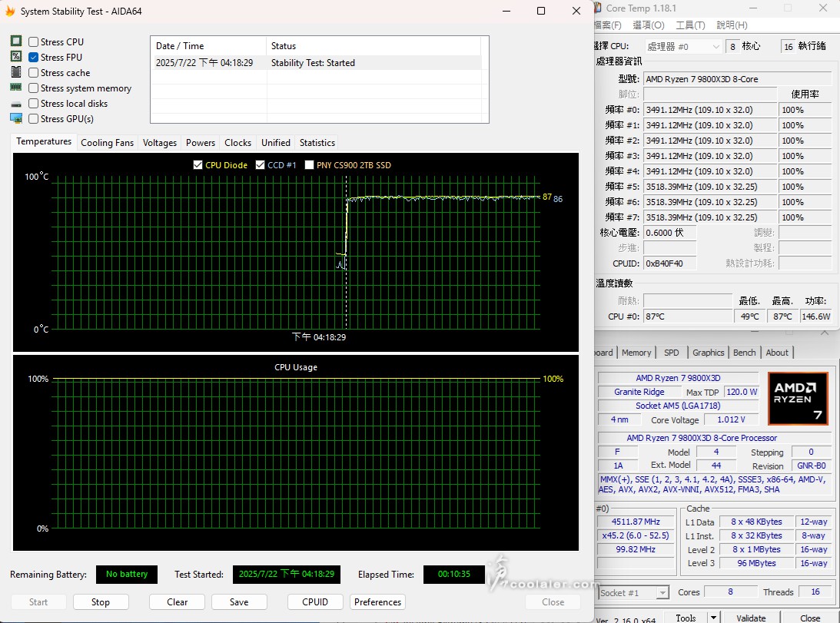840x623 pixels.
Task: Tick the Stress system memory checkbox
Action: click(33, 88)
